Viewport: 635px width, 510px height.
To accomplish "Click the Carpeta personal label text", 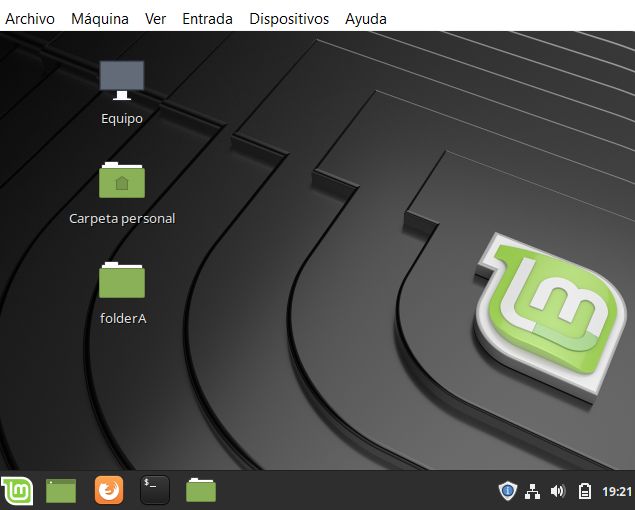I will point(122,219).
